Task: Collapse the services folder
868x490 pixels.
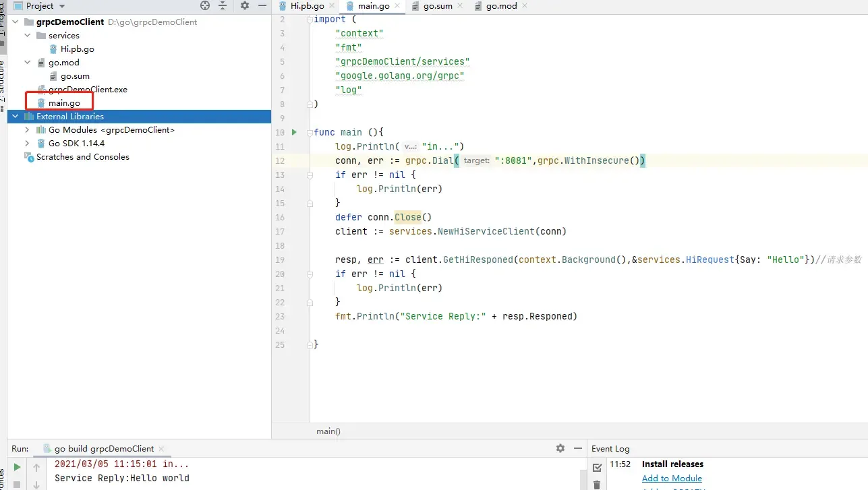Action: [28, 35]
